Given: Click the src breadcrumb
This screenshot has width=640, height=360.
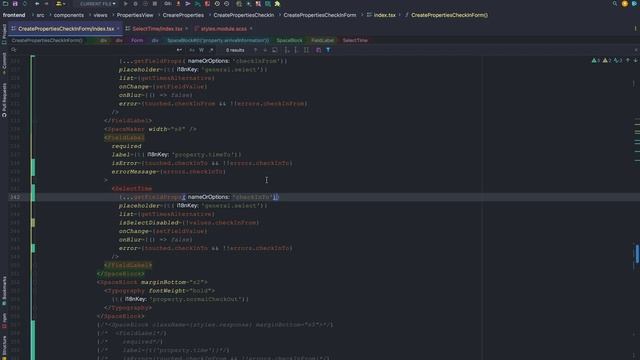Looking at the screenshot, I should pos(40,15).
